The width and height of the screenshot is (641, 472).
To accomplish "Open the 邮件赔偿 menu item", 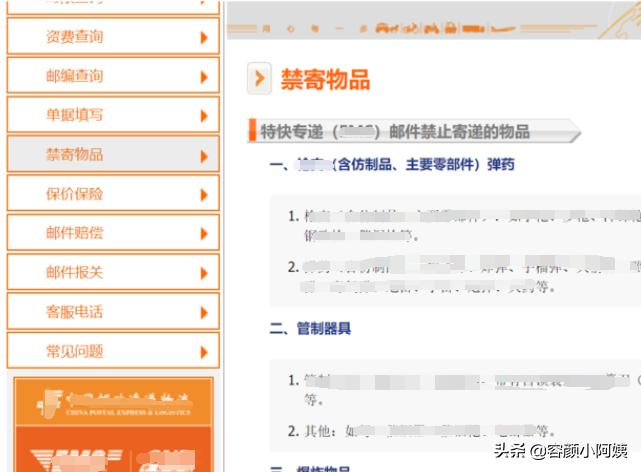I will (x=113, y=233).
